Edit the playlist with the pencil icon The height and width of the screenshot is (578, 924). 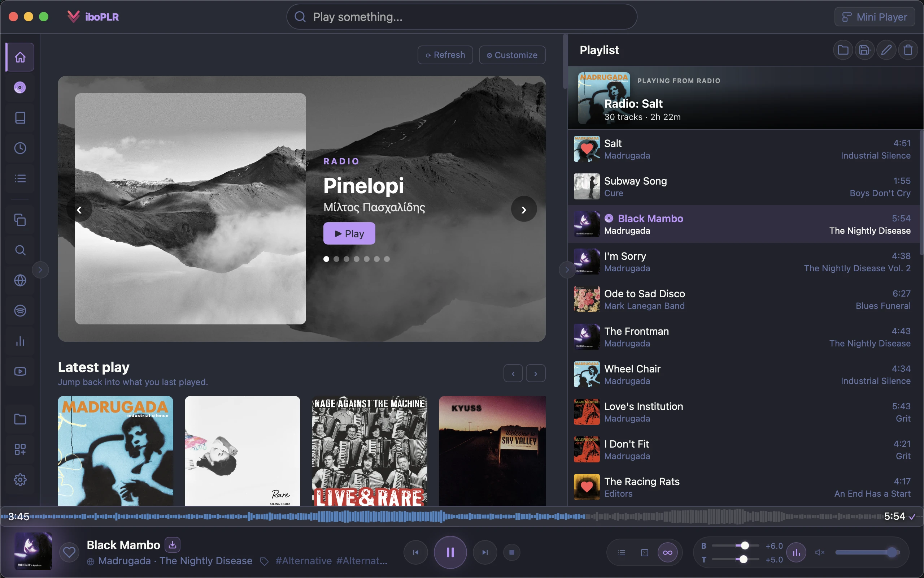pyautogui.click(x=886, y=50)
